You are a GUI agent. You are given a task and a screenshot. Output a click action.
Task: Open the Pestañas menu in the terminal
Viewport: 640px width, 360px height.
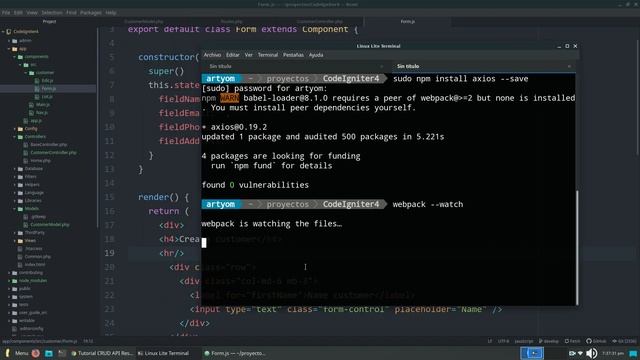[x=293, y=55]
